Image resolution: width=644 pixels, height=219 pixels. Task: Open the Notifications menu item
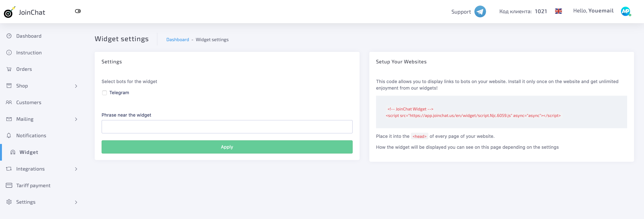31,135
